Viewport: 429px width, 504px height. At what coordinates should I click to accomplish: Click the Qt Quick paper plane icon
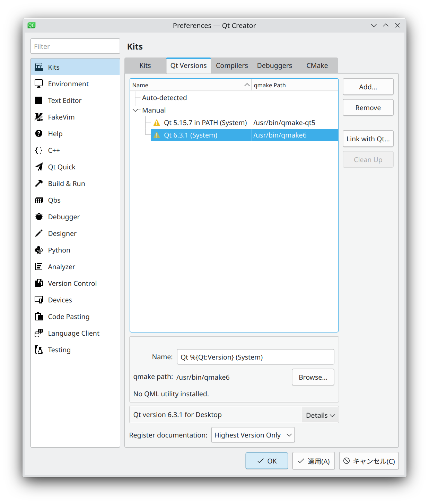pyautogui.click(x=39, y=167)
